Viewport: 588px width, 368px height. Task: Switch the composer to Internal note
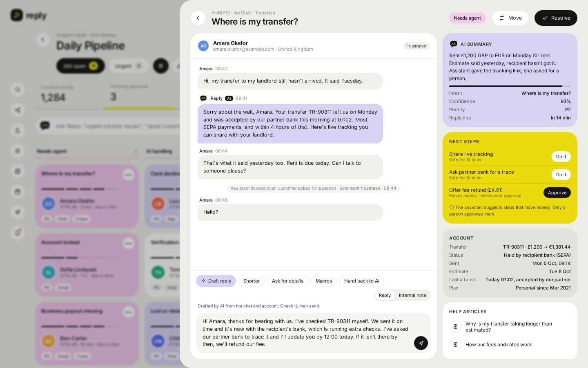[x=412, y=295]
